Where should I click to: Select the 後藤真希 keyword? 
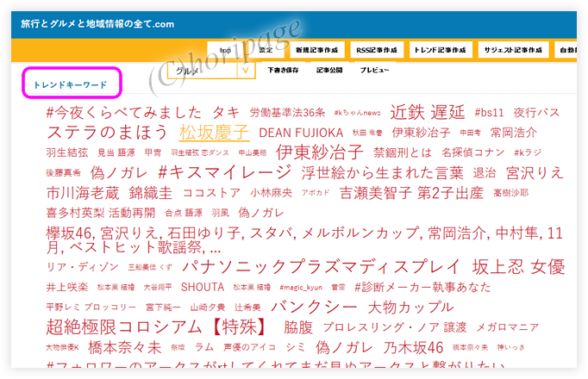click(64, 172)
